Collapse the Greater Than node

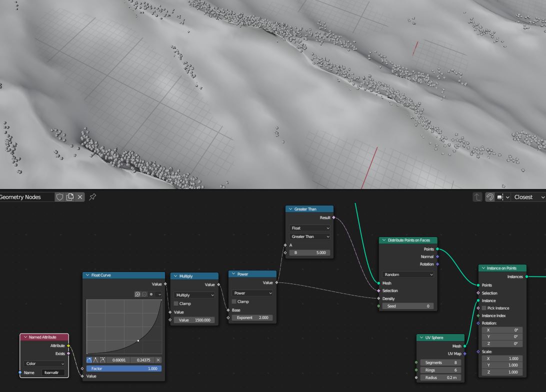coord(290,209)
